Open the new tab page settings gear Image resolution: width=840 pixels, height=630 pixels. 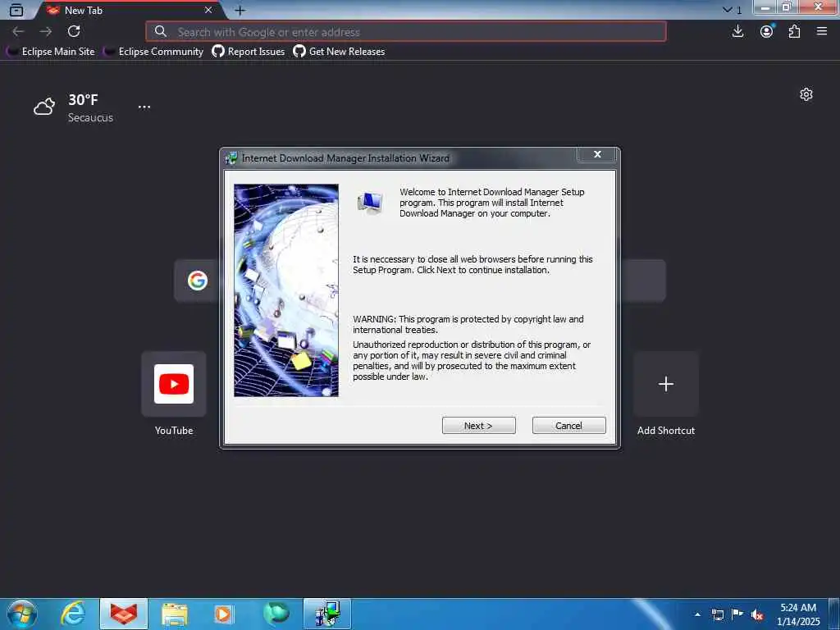806,95
